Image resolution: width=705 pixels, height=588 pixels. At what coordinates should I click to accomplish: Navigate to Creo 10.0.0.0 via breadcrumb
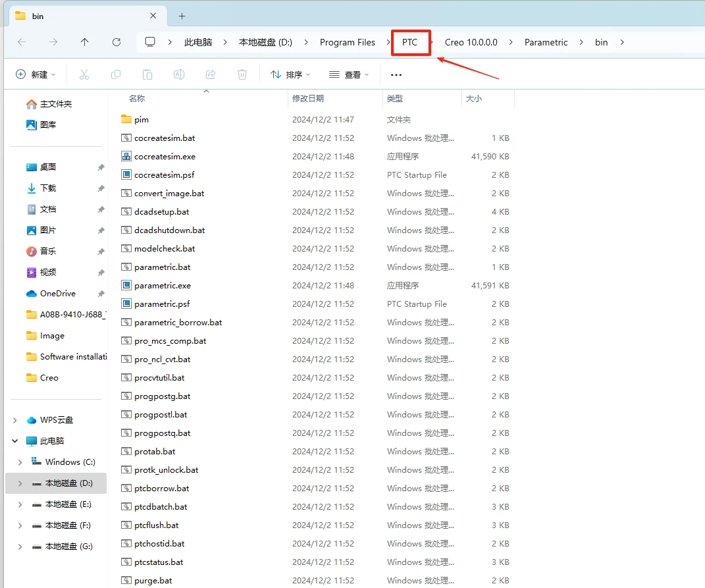pyautogui.click(x=471, y=41)
